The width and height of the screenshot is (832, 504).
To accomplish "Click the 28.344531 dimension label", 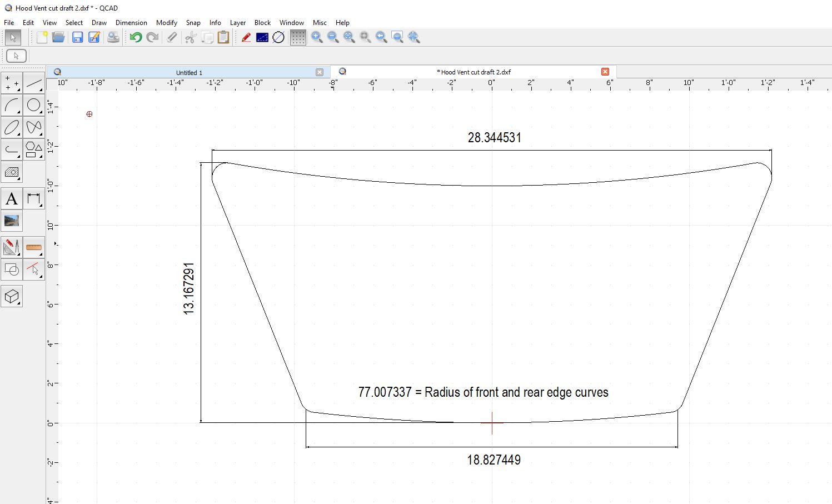I will [494, 138].
